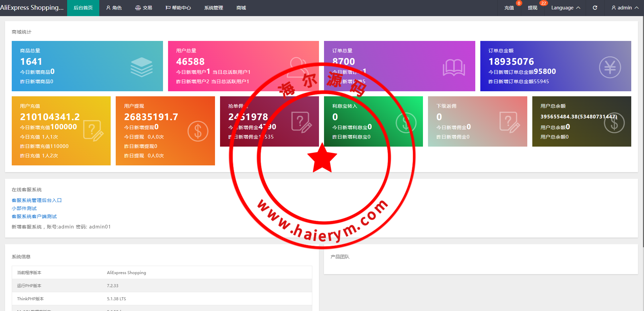Open 客服系统管理后台入口 link

coord(37,200)
